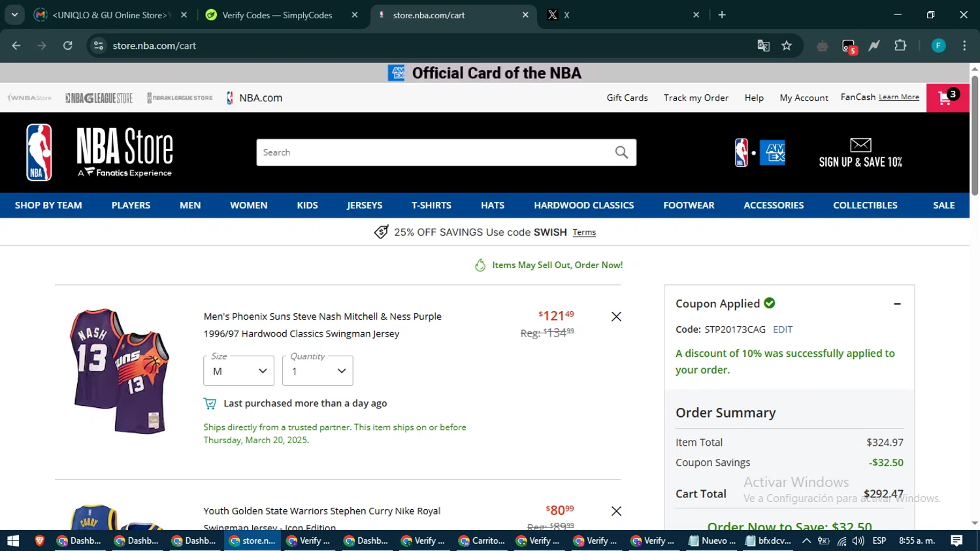Open the Size dropdown for Nash jersey
The image size is (980, 551).
[239, 371]
